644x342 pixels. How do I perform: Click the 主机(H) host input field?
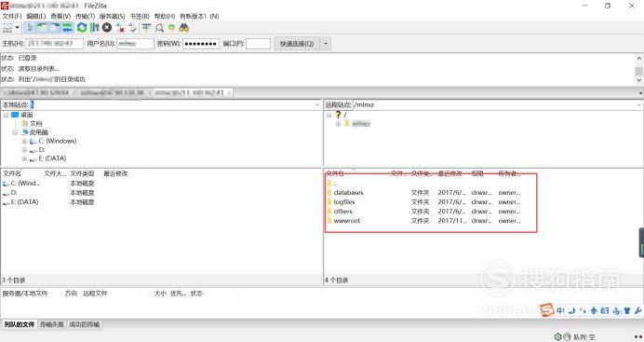[x=55, y=44]
